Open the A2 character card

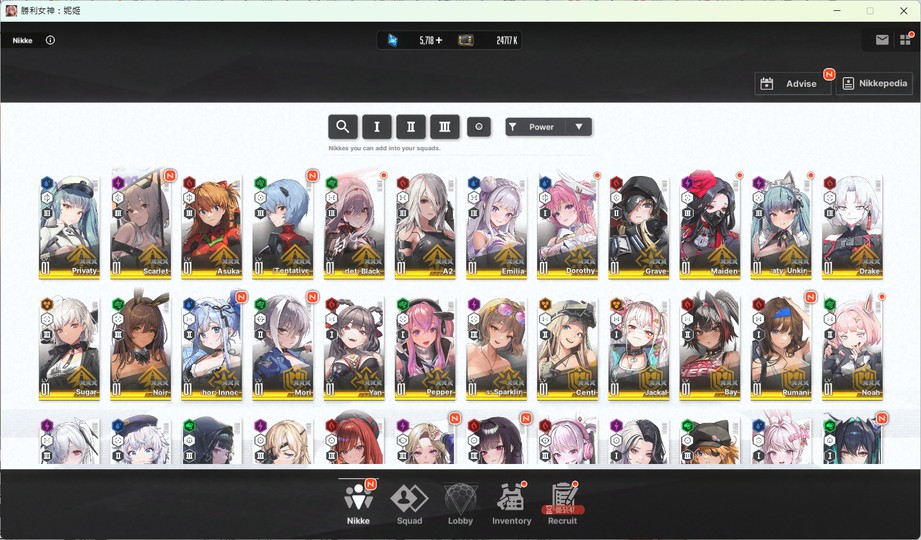425,227
